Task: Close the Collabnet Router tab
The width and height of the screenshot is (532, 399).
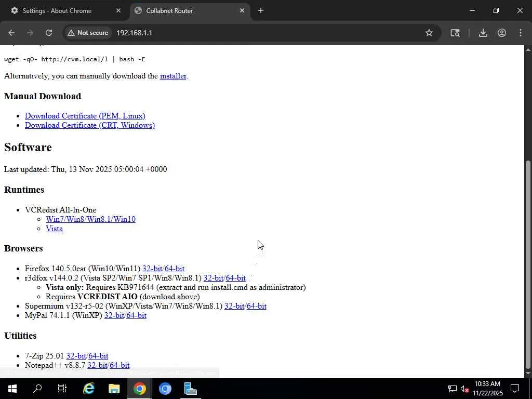Action: click(242, 10)
